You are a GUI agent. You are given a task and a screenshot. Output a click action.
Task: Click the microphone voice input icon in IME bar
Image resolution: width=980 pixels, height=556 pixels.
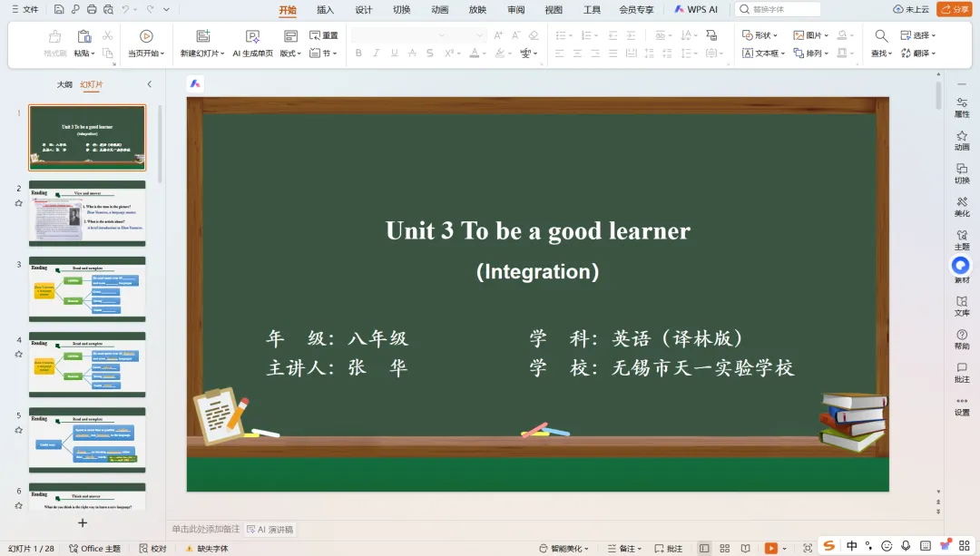[x=906, y=546]
